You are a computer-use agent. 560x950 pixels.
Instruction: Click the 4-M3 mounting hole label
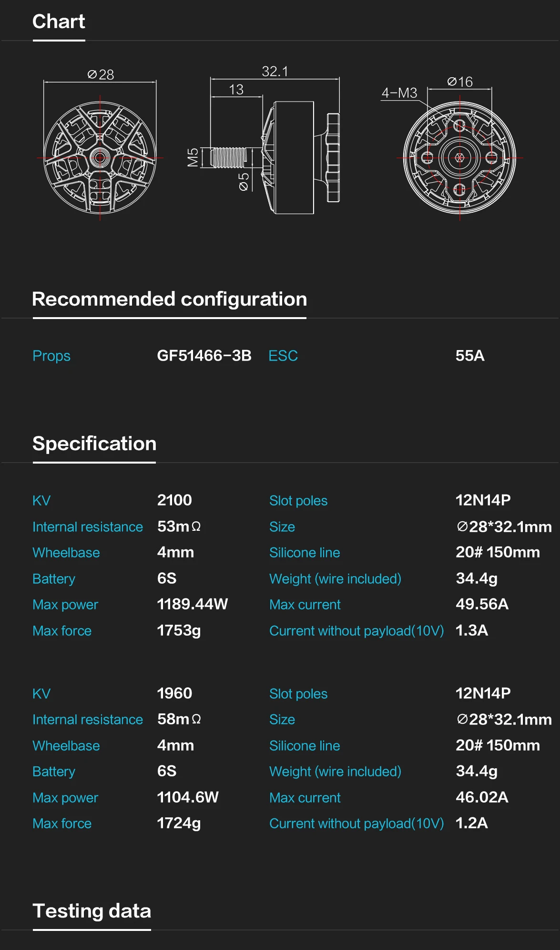(399, 93)
